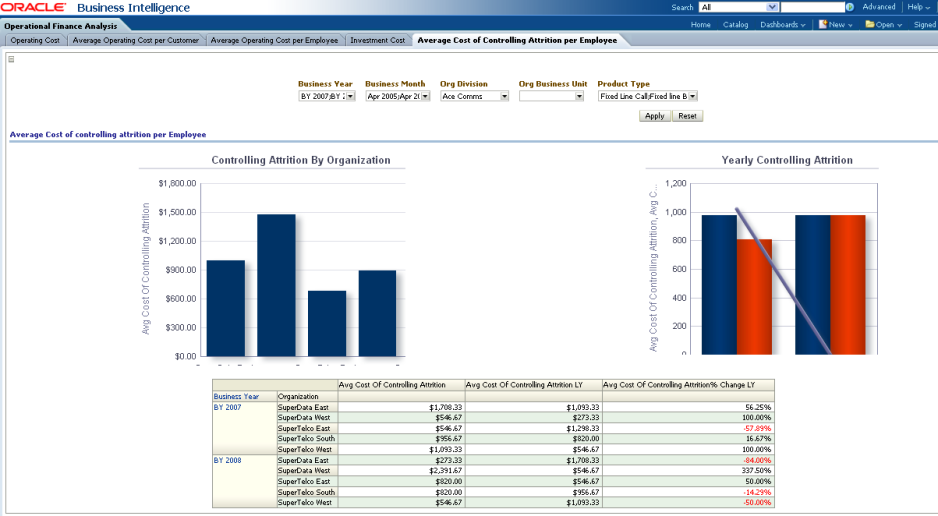Click the purple trend line in Yearly chart

(x=783, y=281)
